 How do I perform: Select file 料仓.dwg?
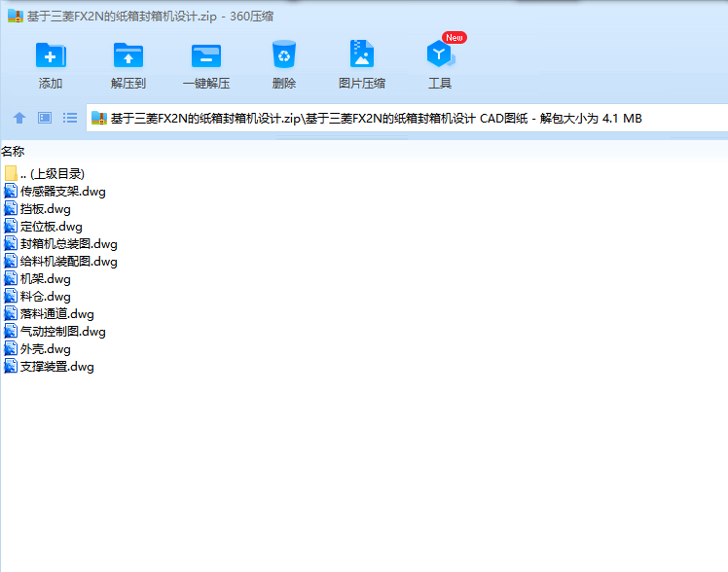(38, 297)
